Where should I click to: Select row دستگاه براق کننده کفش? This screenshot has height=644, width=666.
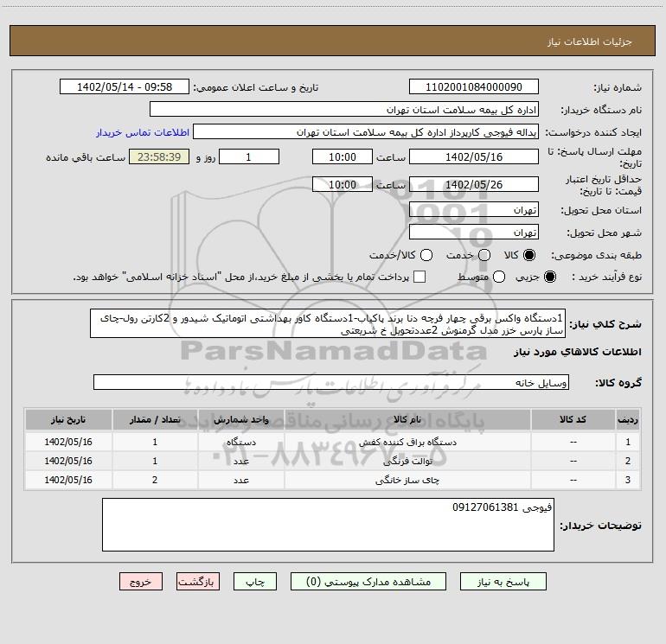(x=333, y=442)
